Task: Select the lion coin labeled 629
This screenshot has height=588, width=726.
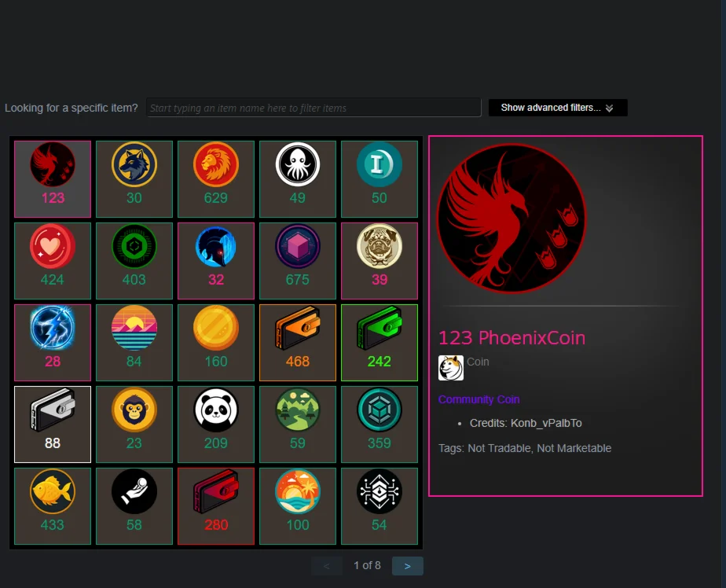Action: click(x=216, y=179)
